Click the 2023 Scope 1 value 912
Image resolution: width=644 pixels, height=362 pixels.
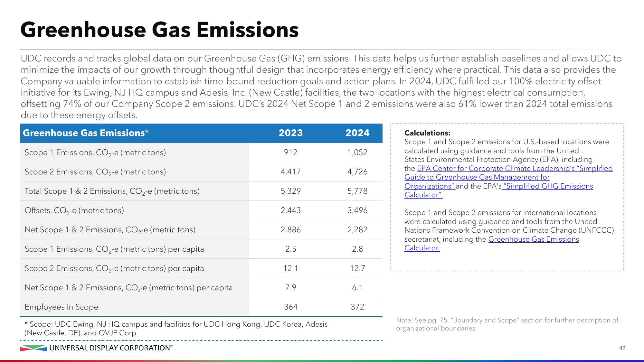(x=291, y=152)
